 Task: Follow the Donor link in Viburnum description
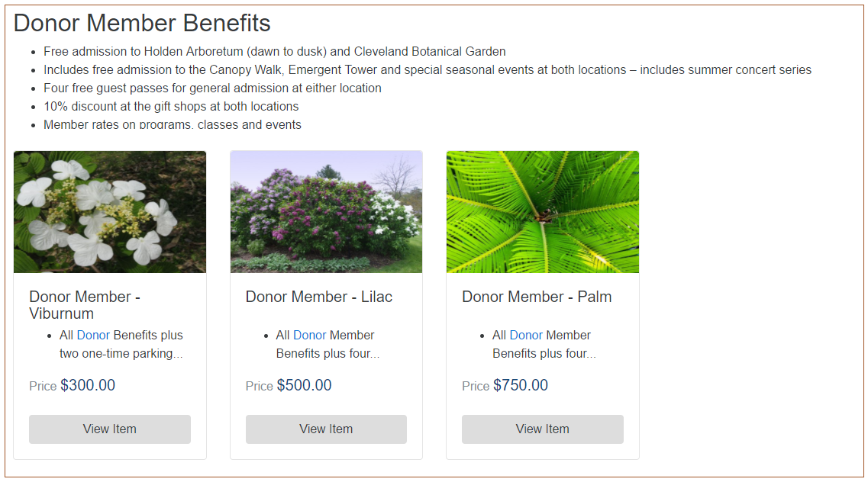tap(93, 335)
